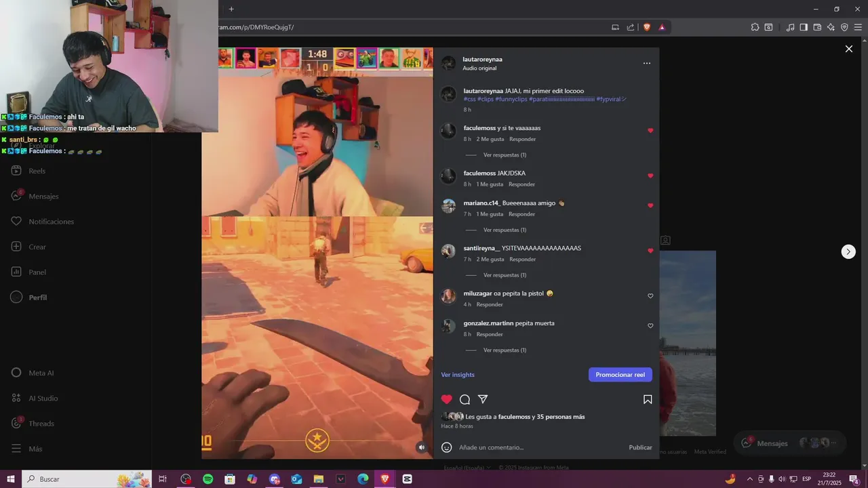Click the Windows search box Buscar
The image size is (868, 488).
pos(87,479)
